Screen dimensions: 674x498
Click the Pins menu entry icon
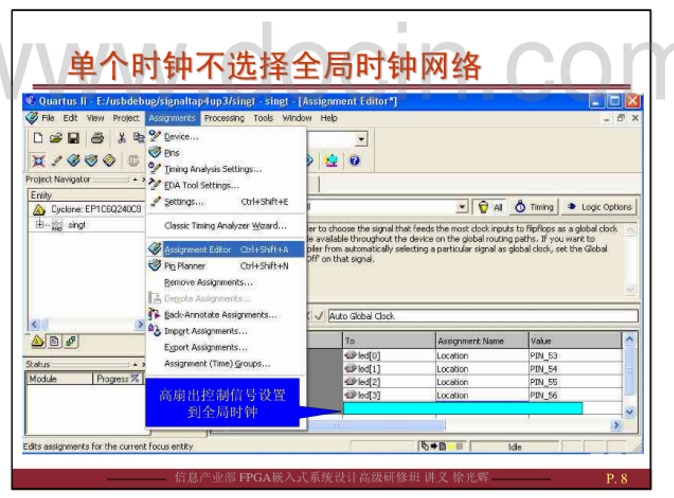pos(155,153)
